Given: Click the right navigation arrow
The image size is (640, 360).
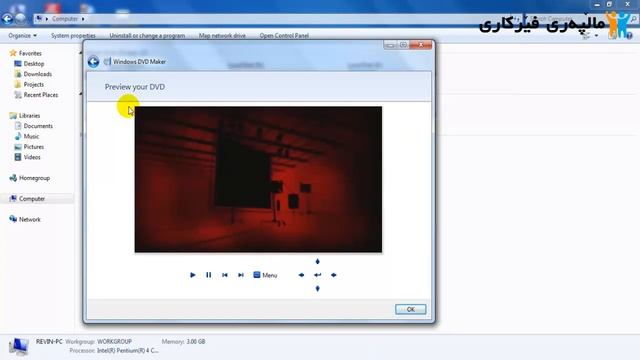Looking at the screenshot, I should click(334, 275).
